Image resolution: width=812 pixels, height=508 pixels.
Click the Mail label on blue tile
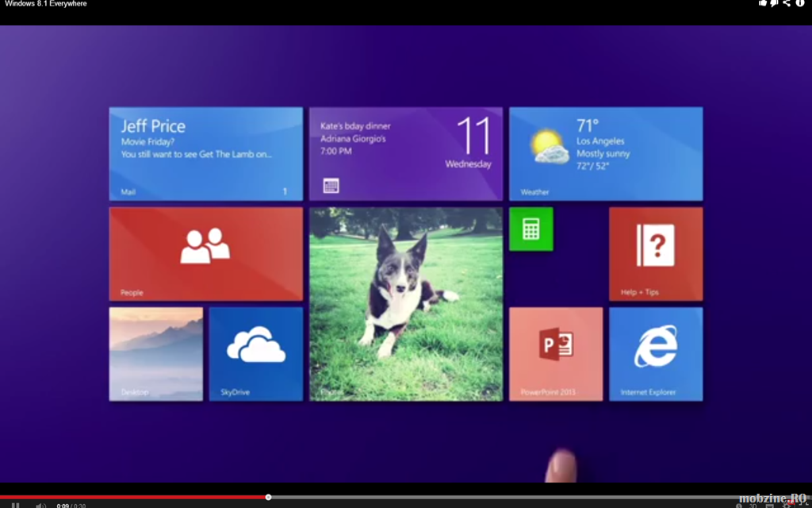[x=128, y=192]
